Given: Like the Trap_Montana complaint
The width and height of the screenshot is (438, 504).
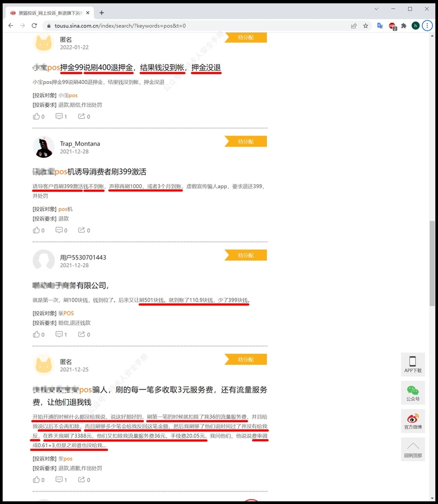Looking at the screenshot, I should coord(38,230).
